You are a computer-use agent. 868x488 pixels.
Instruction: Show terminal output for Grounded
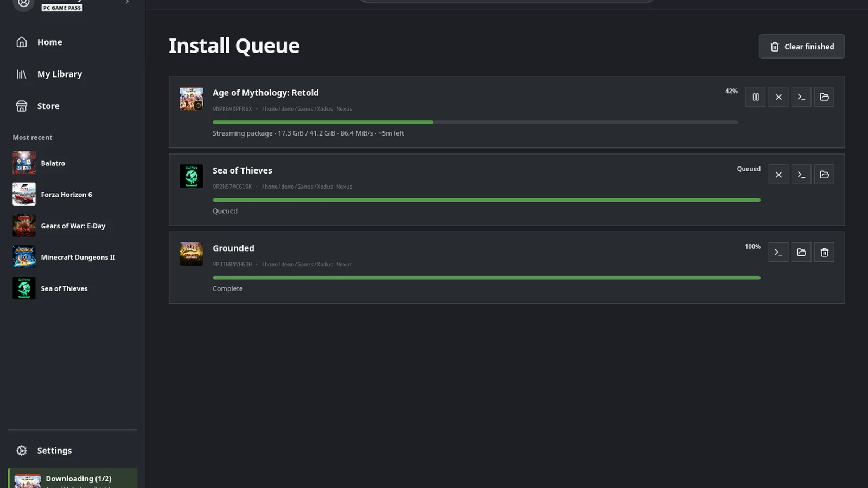(x=778, y=252)
